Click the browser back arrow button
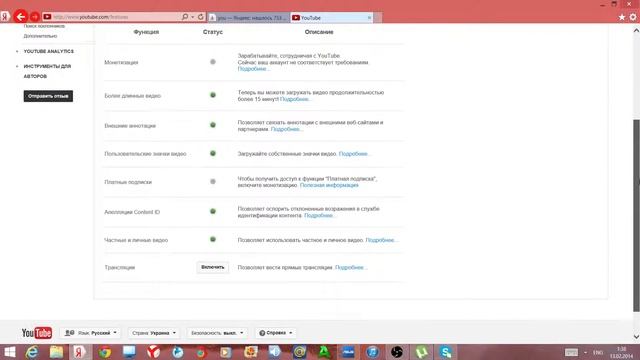Image resolution: width=640 pixels, height=360 pixels. click(20, 17)
